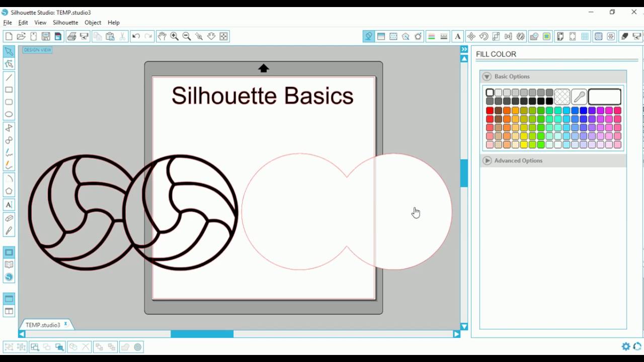This screenshot has width=644, height=362.
Task: Open the Silhouette Design Store icon
Action: 9,277
